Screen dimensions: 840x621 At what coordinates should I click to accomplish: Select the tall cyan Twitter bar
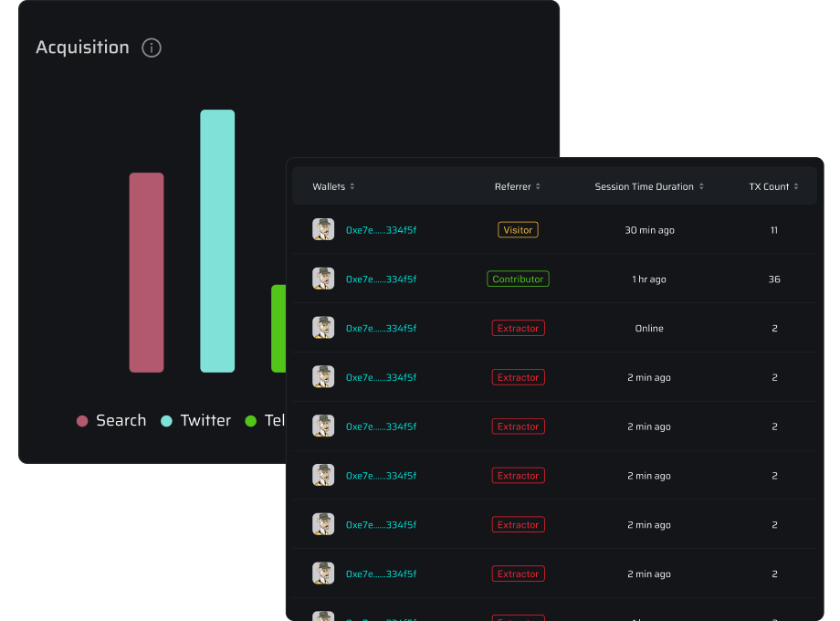(217, 241)
